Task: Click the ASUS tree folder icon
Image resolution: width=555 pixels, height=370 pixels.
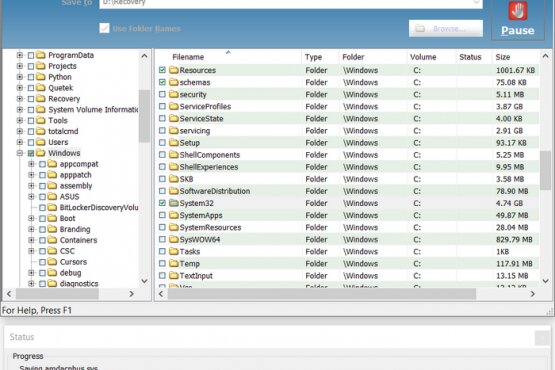Action: click(x=52, y=196)
